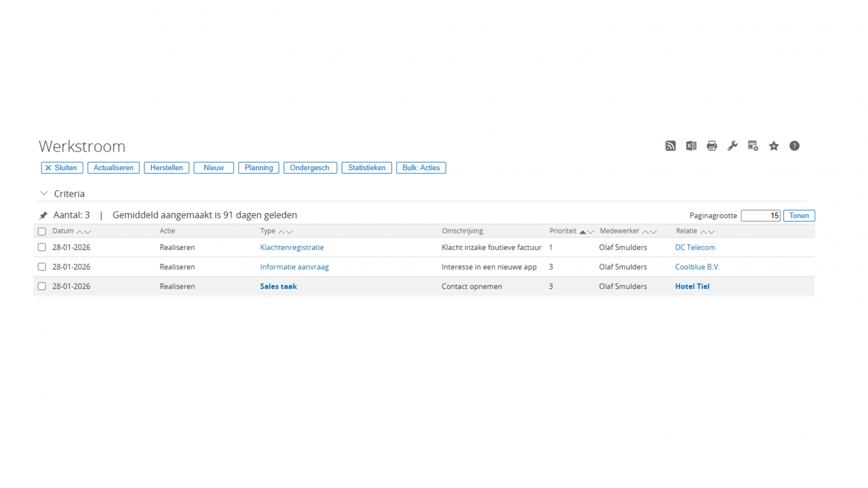This screenshot has height=488, width=868.
Task: Add page to favorites with star icon
Action: (773, 146)
